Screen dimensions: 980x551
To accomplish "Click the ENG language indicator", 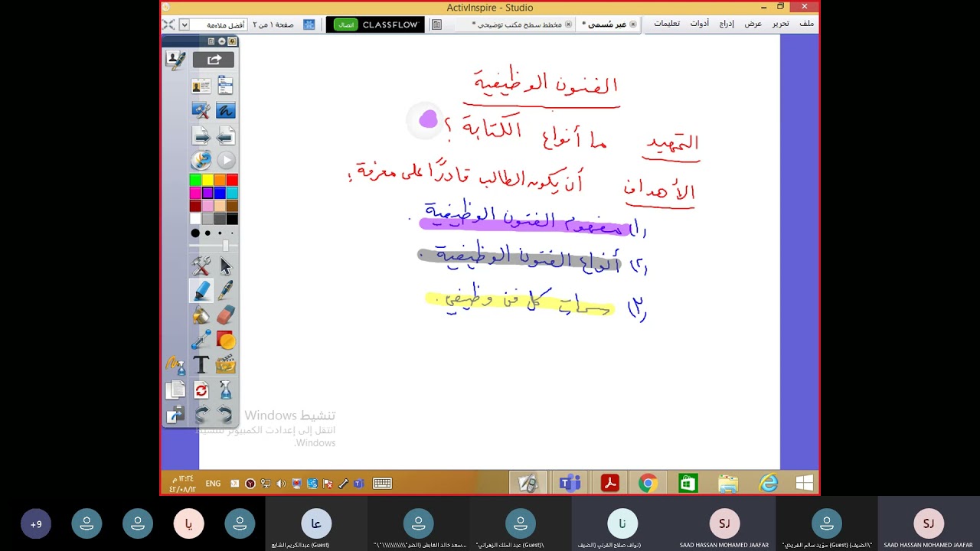I will point(213,484).
